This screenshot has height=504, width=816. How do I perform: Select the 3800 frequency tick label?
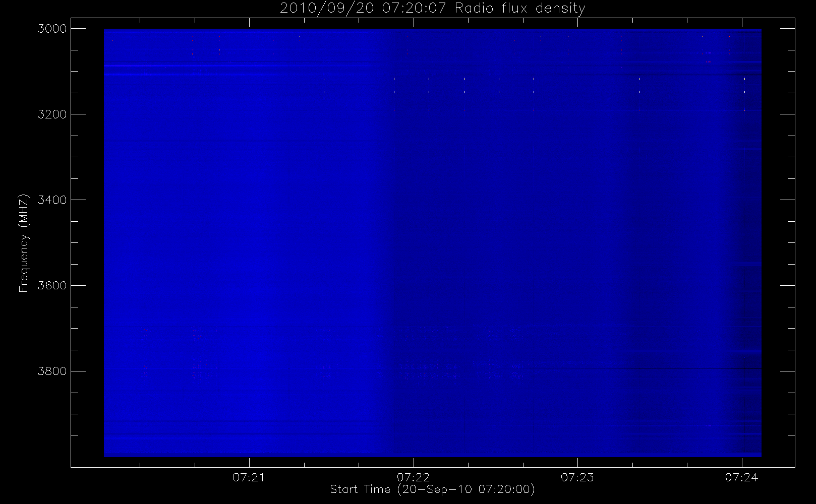52,371
